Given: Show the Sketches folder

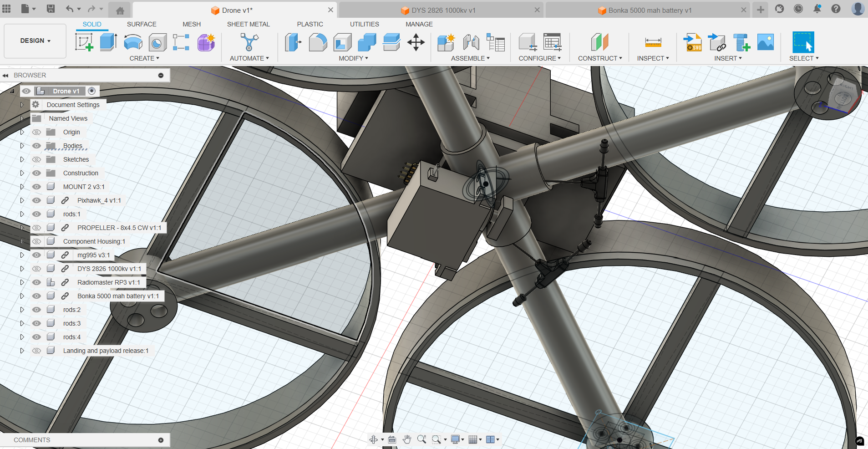Looking at the screenshot, I should [36, 159].
